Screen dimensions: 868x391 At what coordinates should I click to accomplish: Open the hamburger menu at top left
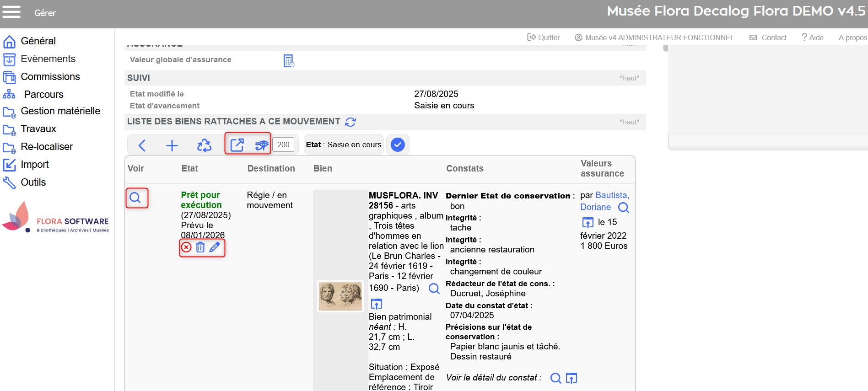coord(11,12)
